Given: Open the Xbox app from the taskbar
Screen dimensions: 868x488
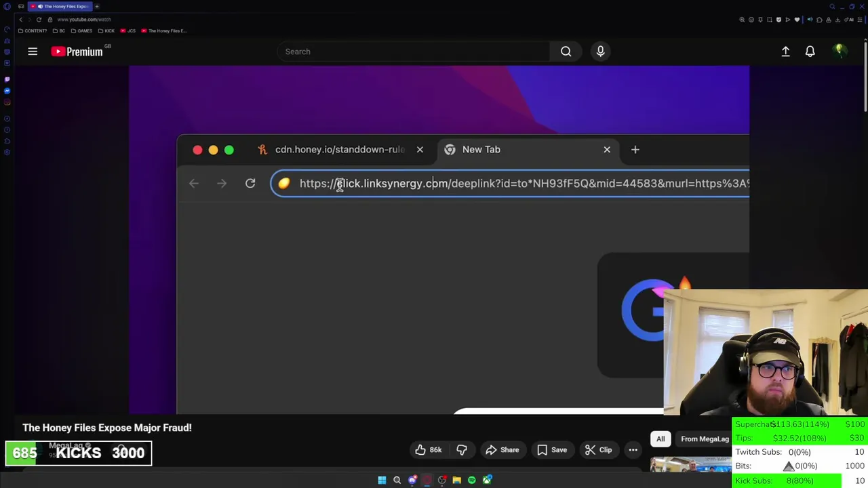Looking at the screenshot, I should [487, 480].
